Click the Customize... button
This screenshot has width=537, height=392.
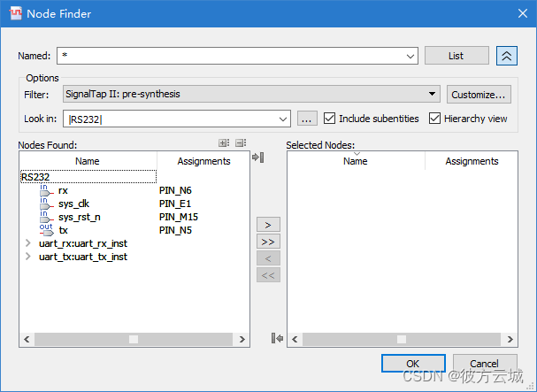tap(479, 94)
